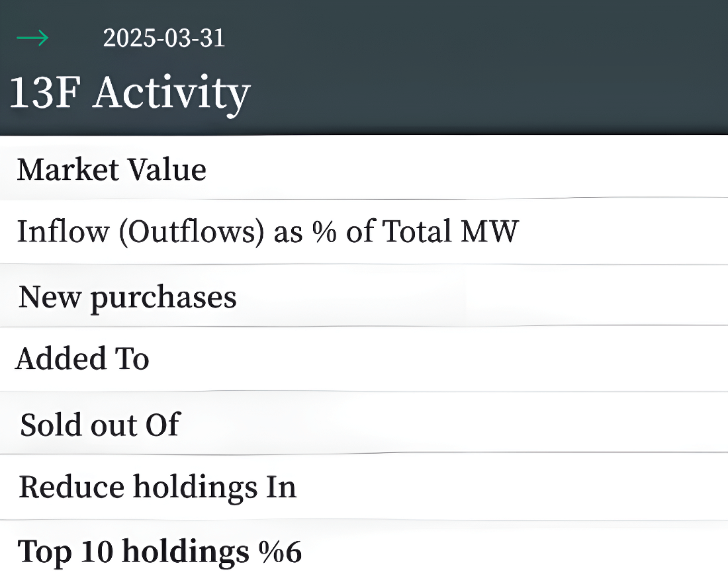This screenshot has width=728, height=582.
Task: Open the Sold out Of row
Action: click(364, 423)
